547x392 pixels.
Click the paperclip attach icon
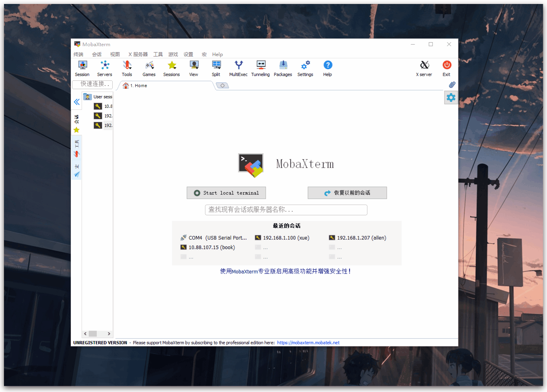(452, 85)
